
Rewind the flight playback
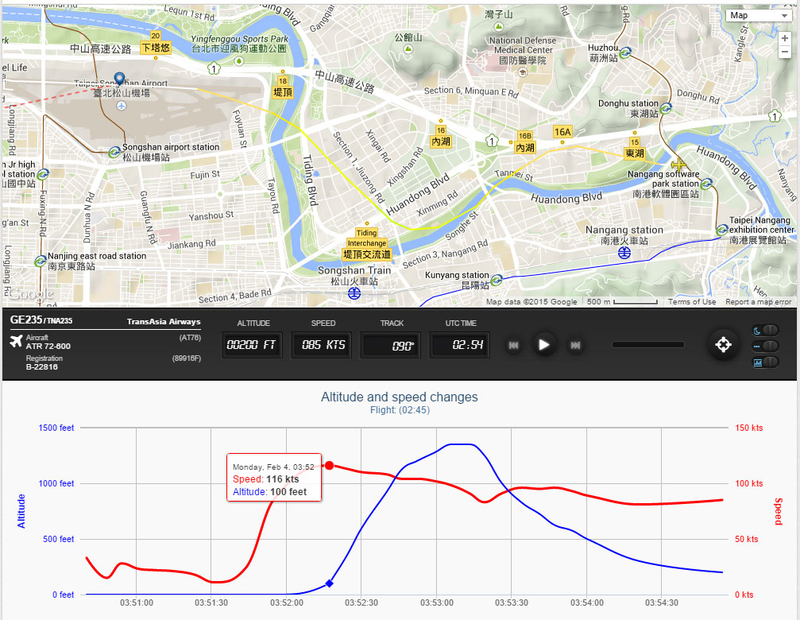click(513, 345)
